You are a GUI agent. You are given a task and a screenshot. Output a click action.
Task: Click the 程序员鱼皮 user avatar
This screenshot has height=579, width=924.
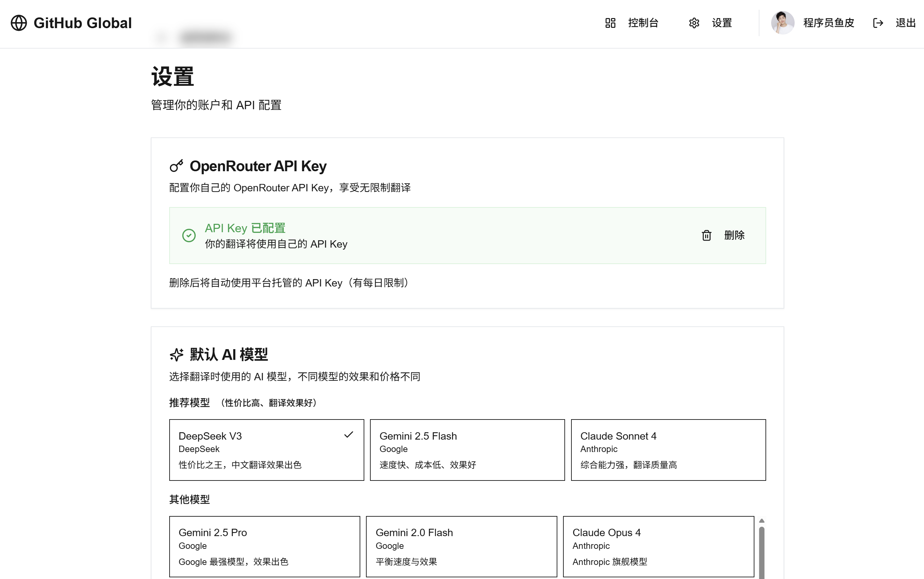[782, 23]
